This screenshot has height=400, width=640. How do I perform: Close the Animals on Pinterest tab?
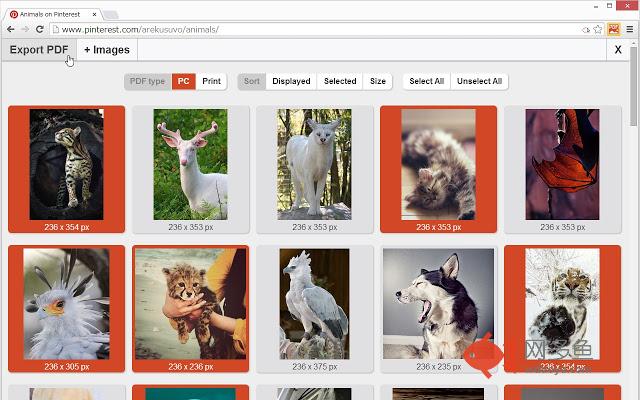click(94, 14)
